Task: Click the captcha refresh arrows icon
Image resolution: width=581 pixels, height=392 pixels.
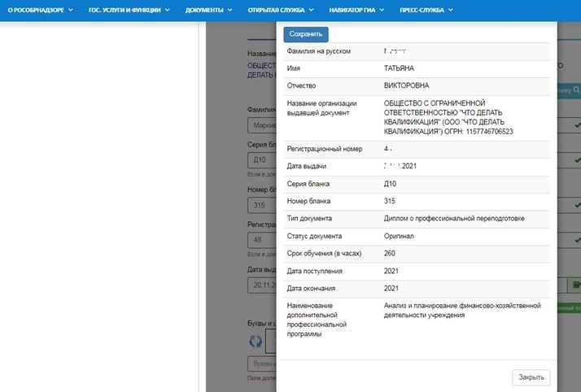Action: pos(256,342)
